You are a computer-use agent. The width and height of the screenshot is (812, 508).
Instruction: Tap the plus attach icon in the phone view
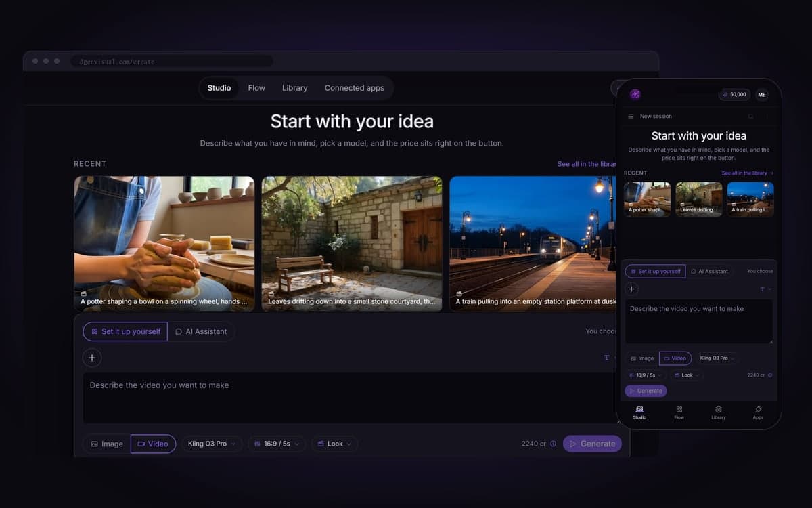click(631, 289)
